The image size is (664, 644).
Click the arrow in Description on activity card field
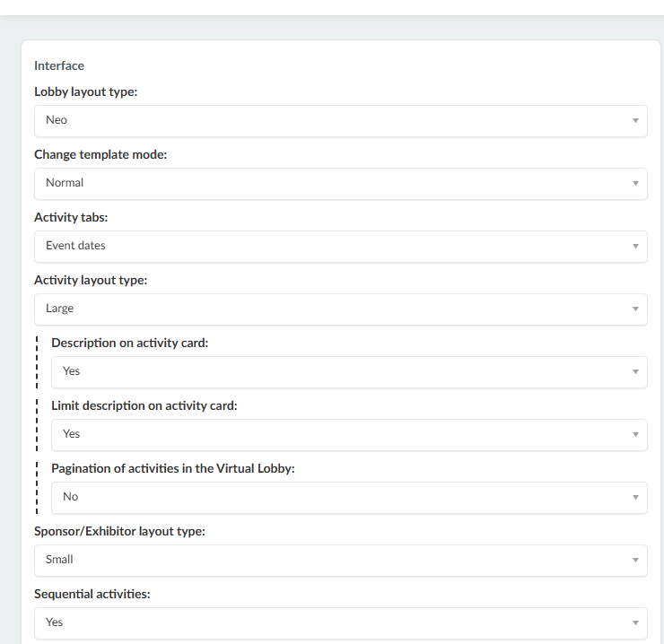tap(635, 371)
